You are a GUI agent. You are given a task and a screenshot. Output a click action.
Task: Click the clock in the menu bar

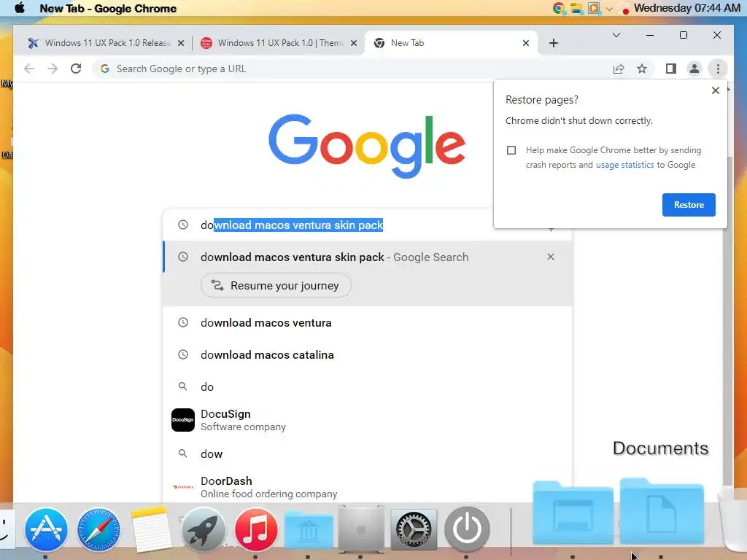point(687,8)
